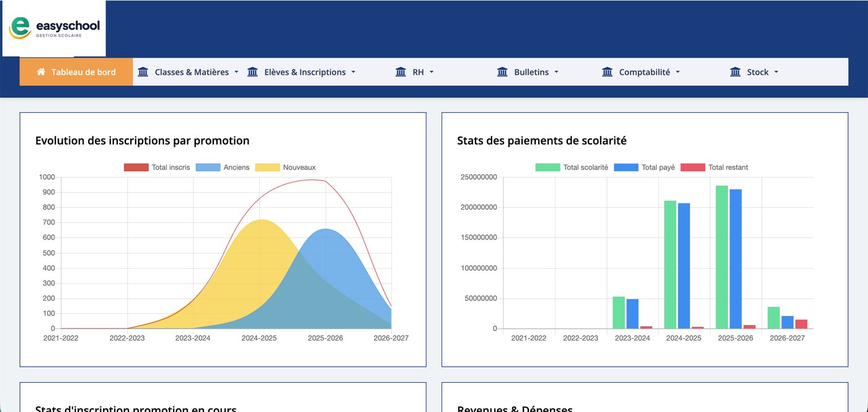
Task: Toggle the yellow Nouveaux legend swatch
Action: pyautogui.click(x=267, y=168)
